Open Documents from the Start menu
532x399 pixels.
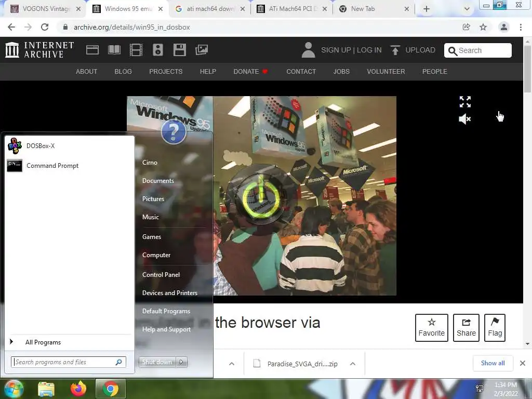point(158,180)
